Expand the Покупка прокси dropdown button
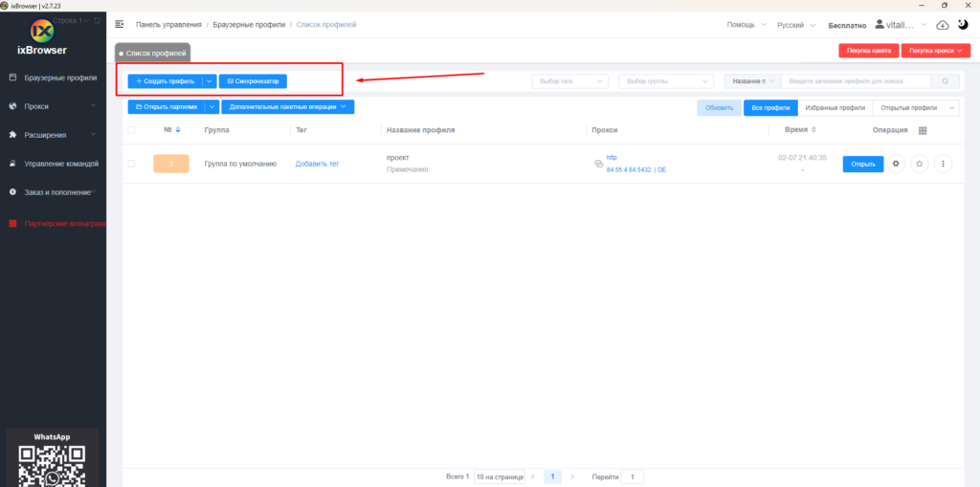The width and height of the screenshot is (980, 487). 936,51
